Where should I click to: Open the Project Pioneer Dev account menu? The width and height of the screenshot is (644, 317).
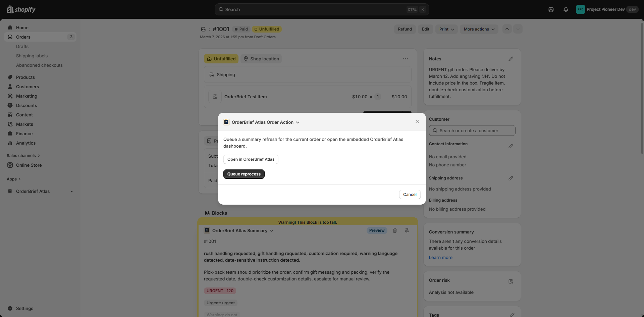click(607, 9)
